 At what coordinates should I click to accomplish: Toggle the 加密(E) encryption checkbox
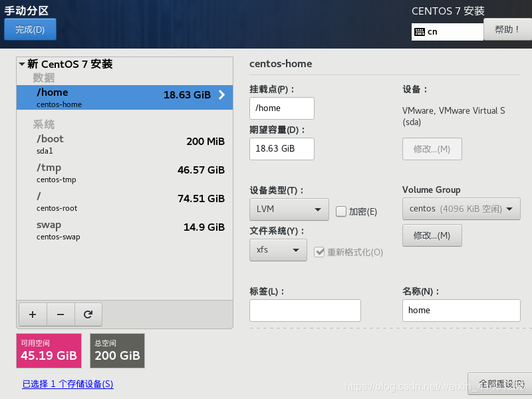[340, 211]
